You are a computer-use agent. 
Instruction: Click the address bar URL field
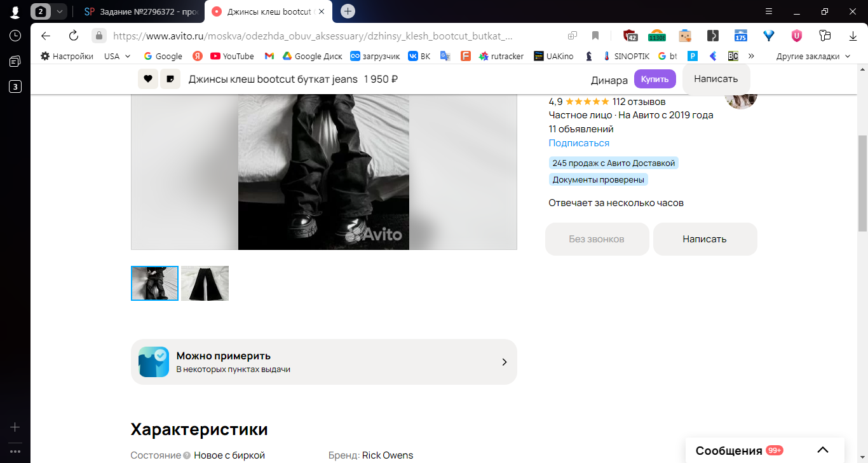pos(313,36)
